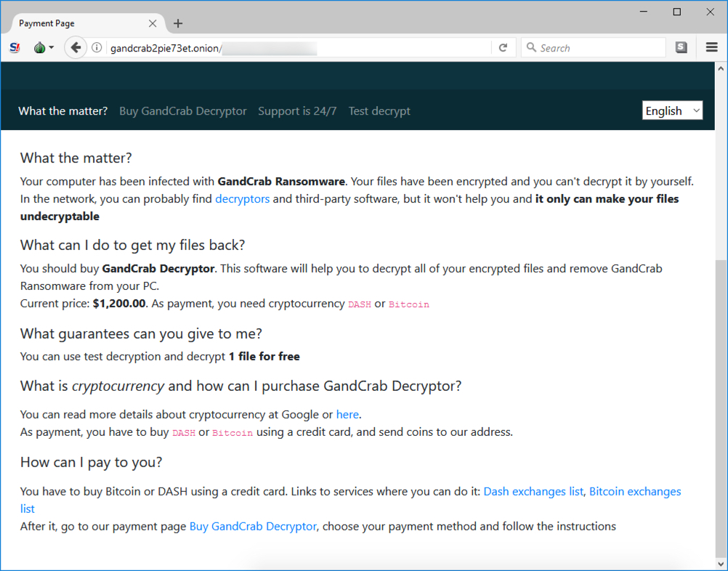The height and width of the screenshot is (571, 728).
Task: Click DASH label in Current price line
Action: 360,304
